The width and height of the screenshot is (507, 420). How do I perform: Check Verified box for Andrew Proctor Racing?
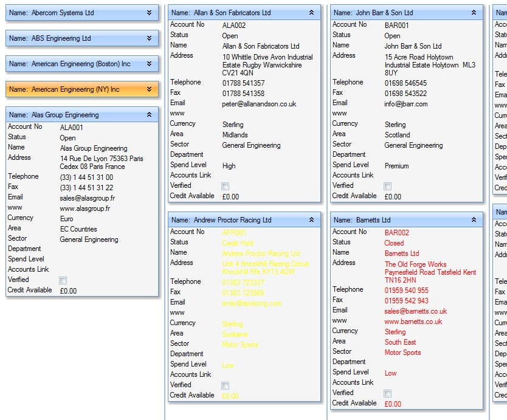coord(226,385)
